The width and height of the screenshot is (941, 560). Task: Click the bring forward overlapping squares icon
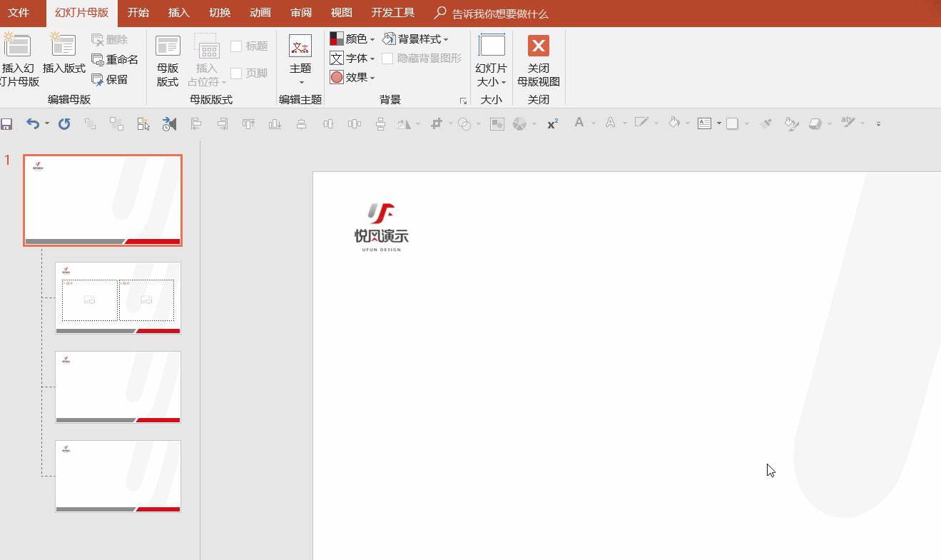pyautogui.click(x=90, y=124)
